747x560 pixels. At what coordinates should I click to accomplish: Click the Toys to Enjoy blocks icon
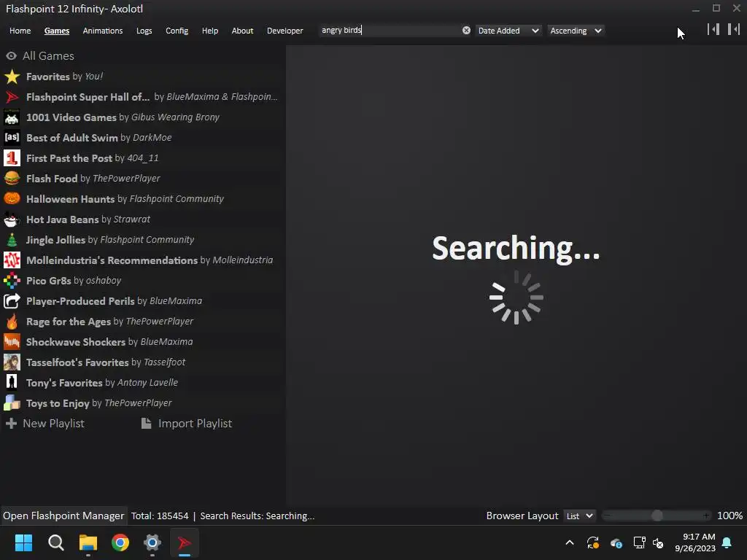(x=12, y=403)
